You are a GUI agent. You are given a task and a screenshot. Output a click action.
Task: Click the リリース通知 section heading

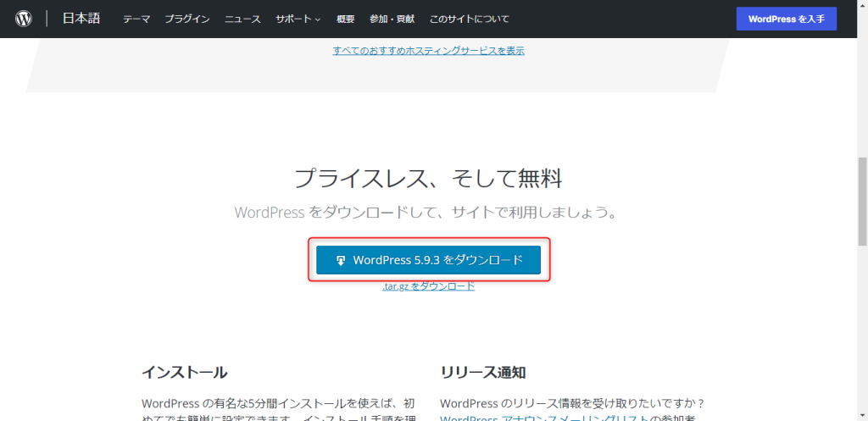point(482,373)
